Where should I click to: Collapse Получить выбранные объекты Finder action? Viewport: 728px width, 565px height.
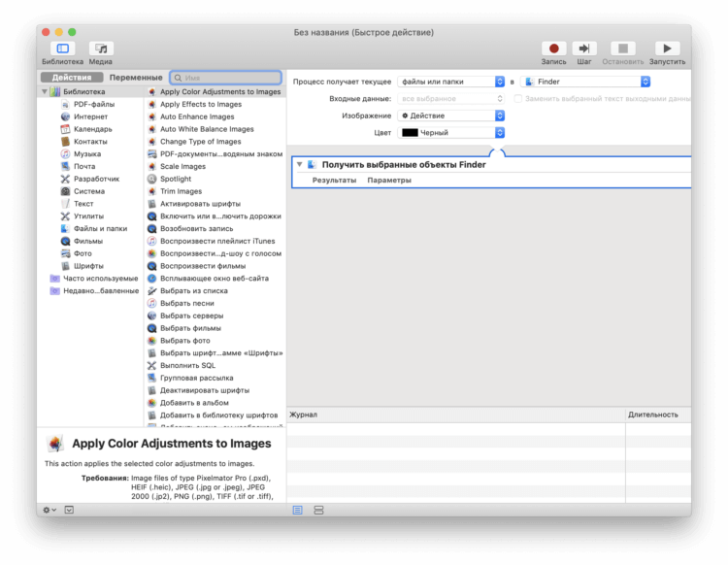pos(300,164)
